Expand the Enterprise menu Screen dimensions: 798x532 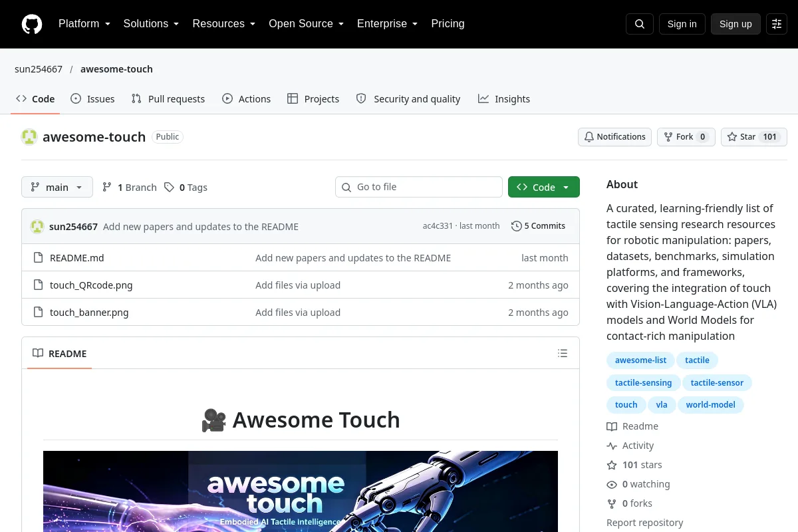388,24
